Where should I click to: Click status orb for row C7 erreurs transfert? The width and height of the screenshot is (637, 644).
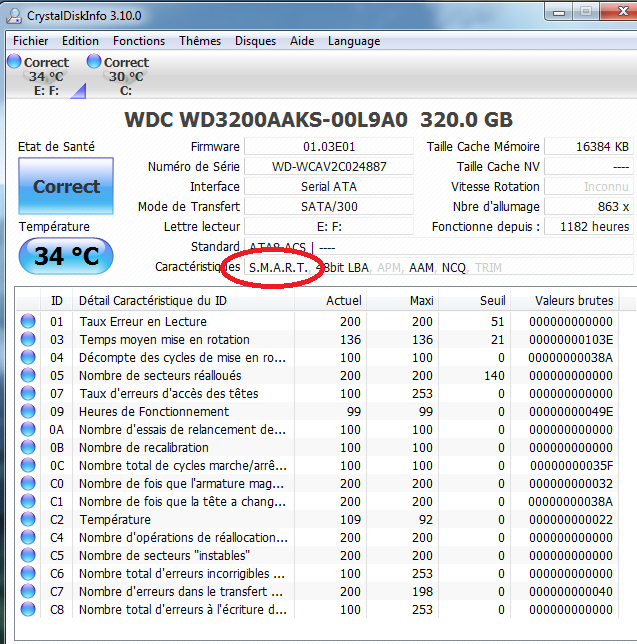coord(28,591)
